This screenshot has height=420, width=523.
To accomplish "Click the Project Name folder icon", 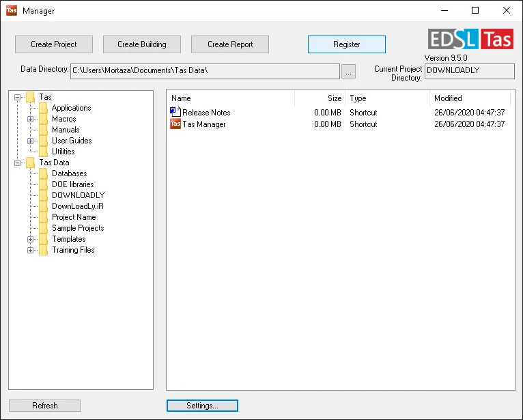I will pyautogui.click(x=43, y=217).
